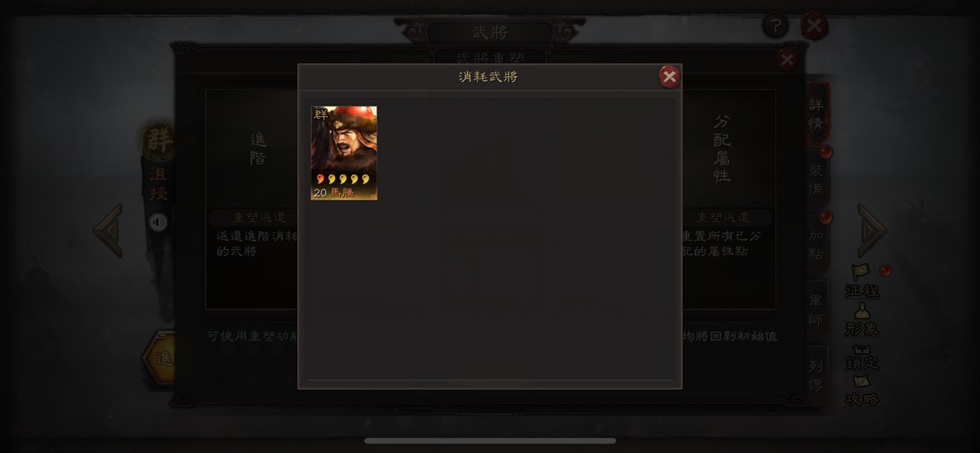Switch to the 加點 tab

[x=817, y=246]
